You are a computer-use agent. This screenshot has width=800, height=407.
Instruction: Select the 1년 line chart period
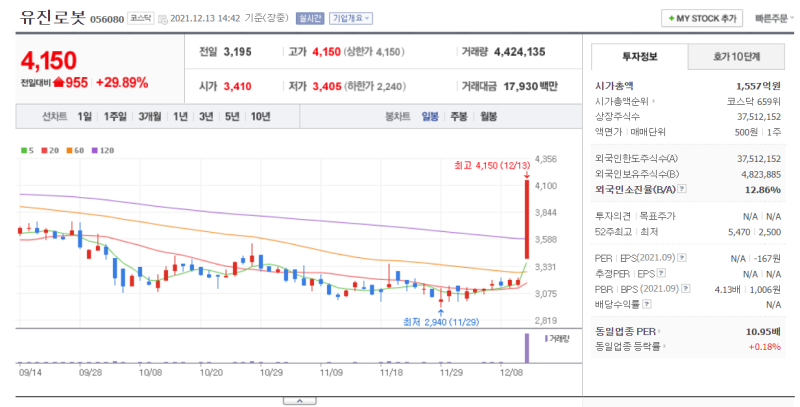tap(180, 117)
